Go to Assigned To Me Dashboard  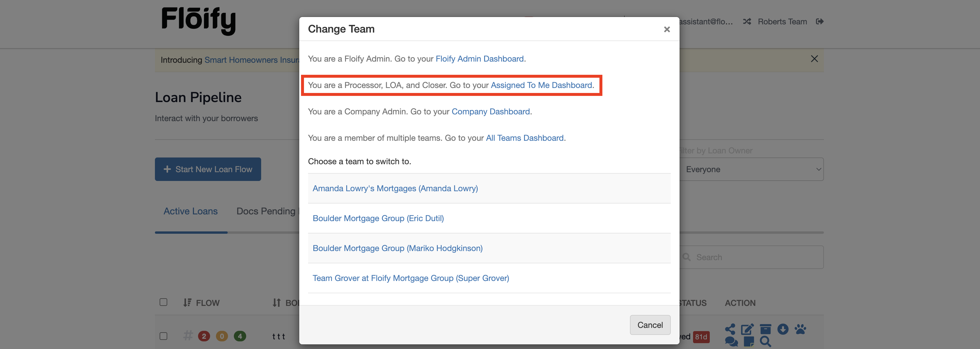(x=541, y=85)
